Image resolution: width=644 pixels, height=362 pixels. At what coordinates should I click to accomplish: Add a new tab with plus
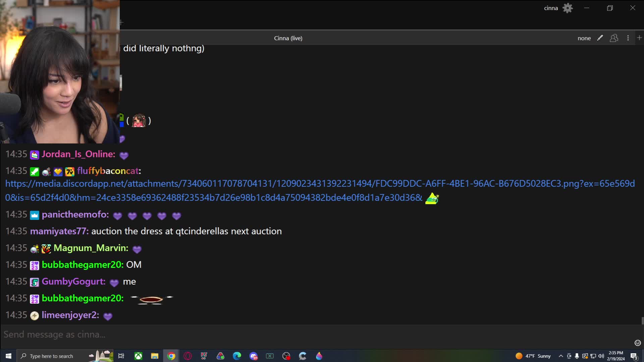tap(121, 22)
